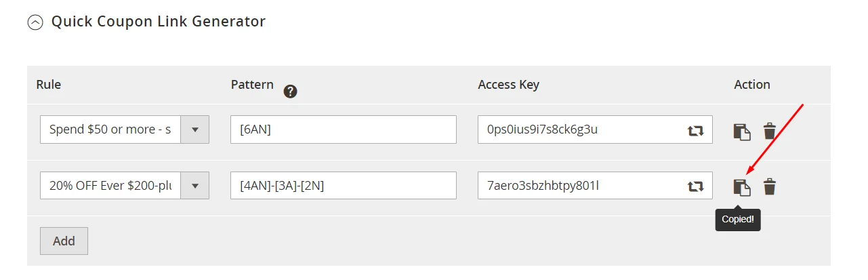Focus the [6AN] pattern input field

tap(343, 129)
